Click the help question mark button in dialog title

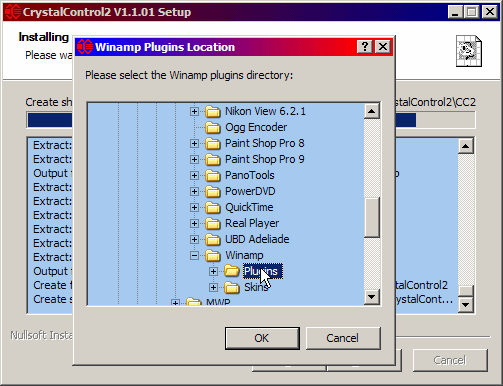(x=365, y=47)
